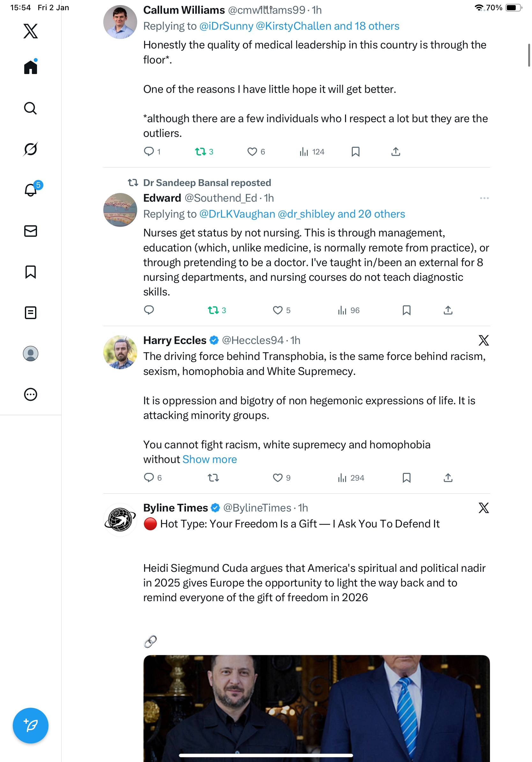Screen dimensions: 532x762
Task: Expand Harry Eccles' post with Show more
Action: [x=210, y=459]
